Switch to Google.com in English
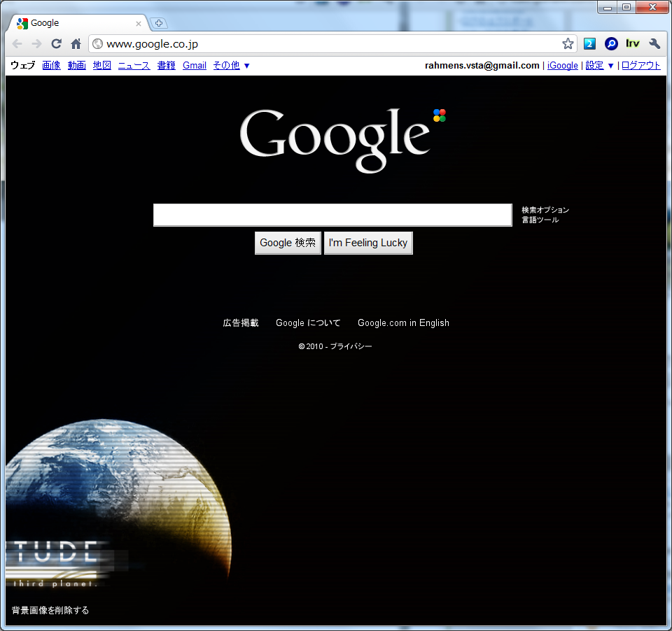The height and width of the screenshot is (631, 672). coord(403,323)
